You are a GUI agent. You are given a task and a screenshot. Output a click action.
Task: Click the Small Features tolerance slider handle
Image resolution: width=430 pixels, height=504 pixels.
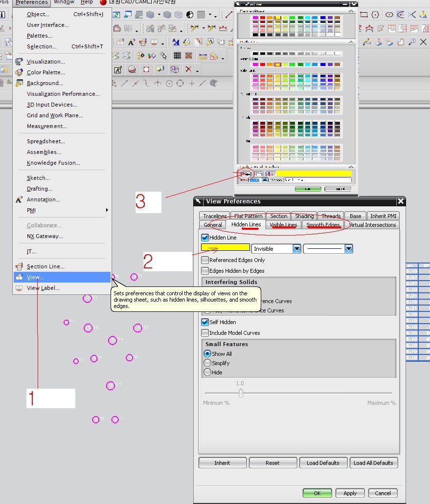[240, 393]
